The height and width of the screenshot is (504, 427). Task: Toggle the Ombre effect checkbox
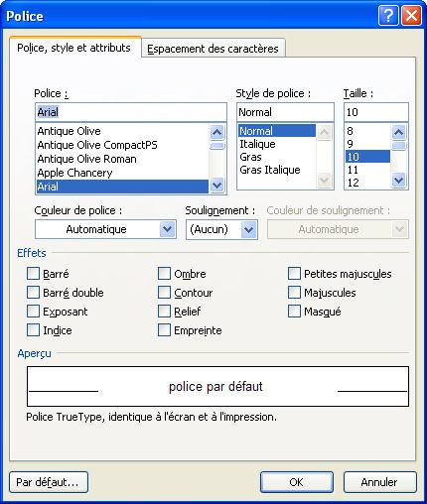164,274
